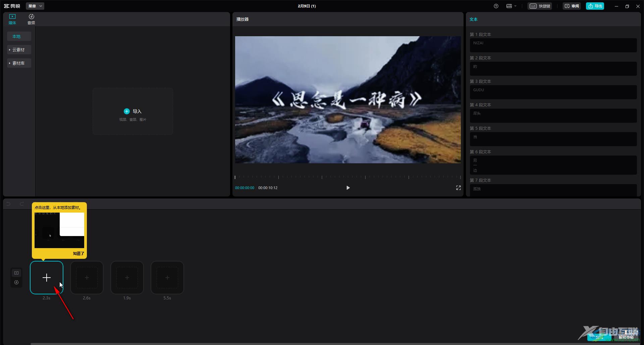Switch to the 音频 tab

[31, 19]
